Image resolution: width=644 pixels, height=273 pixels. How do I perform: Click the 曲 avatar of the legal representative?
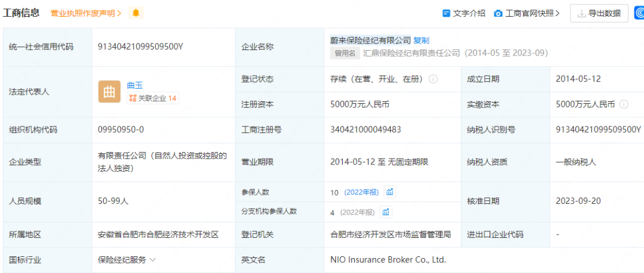109,92
